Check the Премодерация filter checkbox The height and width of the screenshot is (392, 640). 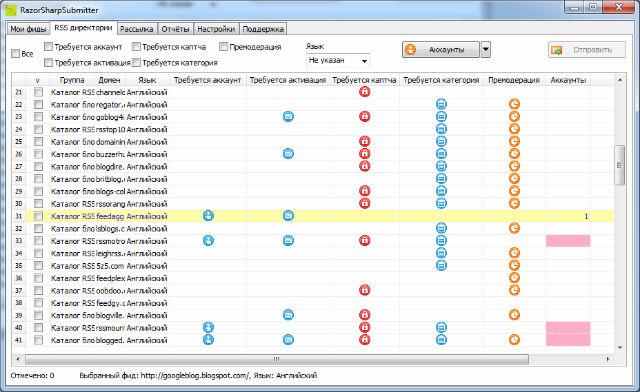point(223,47)
